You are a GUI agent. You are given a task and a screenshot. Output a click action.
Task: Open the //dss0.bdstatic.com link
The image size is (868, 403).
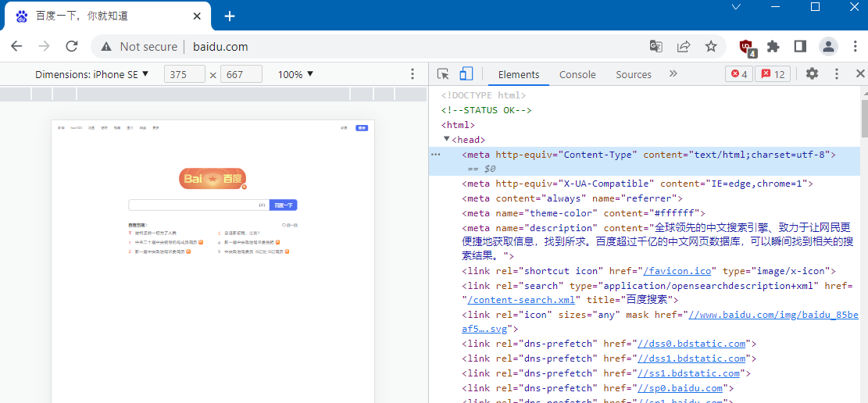tap(691, 344)
